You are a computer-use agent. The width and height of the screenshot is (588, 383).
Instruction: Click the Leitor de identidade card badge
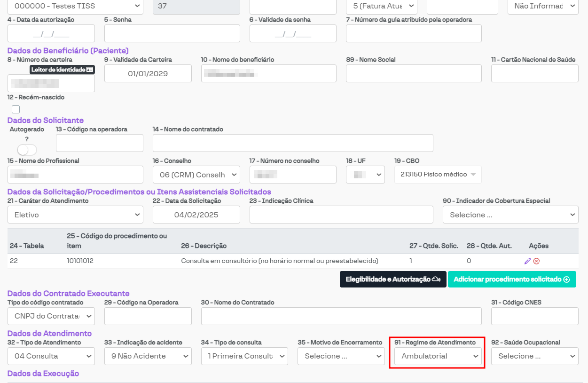pyautogui.click(x=63, y=70)
